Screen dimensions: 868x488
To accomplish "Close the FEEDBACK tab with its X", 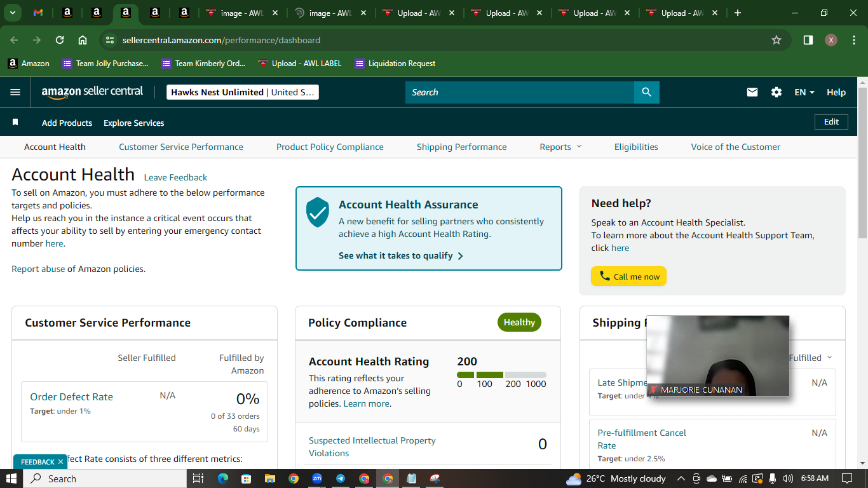I will pyautogui.click(x=60, y=462).
